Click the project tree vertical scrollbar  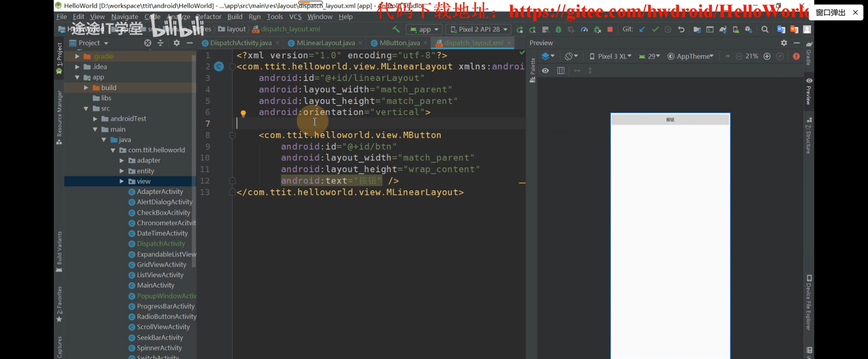click(194, 163)
